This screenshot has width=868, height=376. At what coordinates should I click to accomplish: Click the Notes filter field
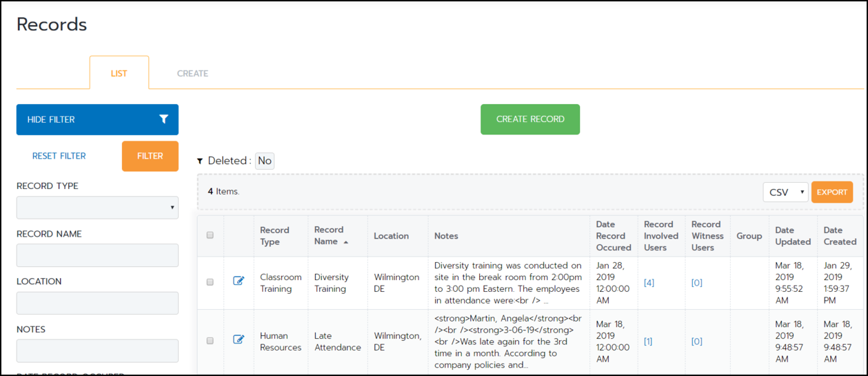click(97, 350)
